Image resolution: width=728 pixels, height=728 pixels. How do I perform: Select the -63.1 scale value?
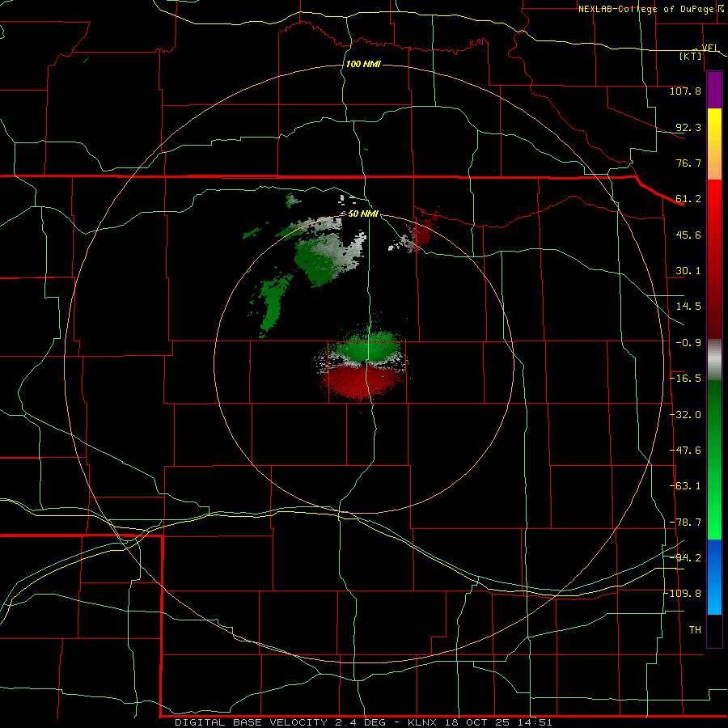(x=685, y=486)
